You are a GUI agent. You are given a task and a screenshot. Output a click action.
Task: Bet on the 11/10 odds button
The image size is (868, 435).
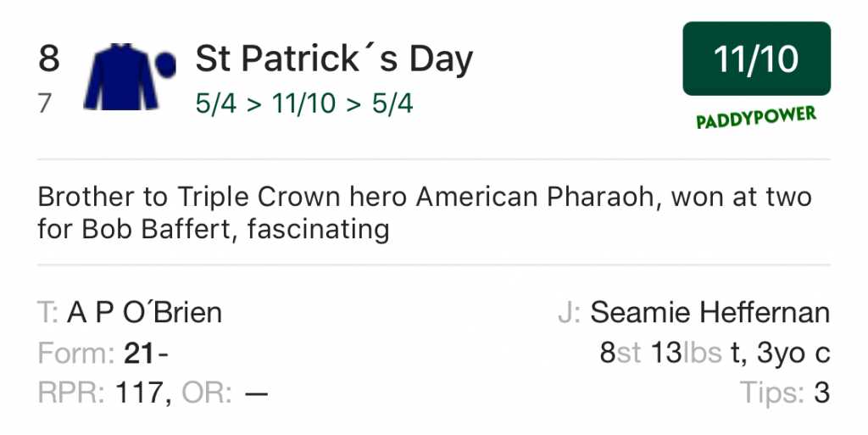756,59
